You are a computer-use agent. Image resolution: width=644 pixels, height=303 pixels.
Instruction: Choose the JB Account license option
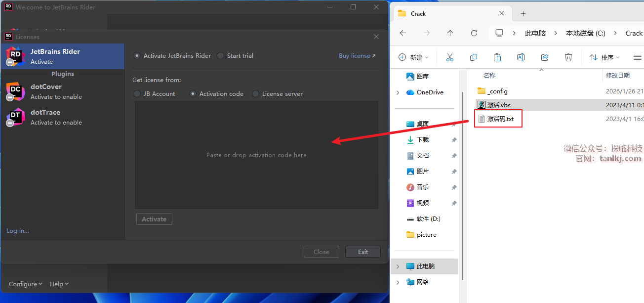[137, 94]
